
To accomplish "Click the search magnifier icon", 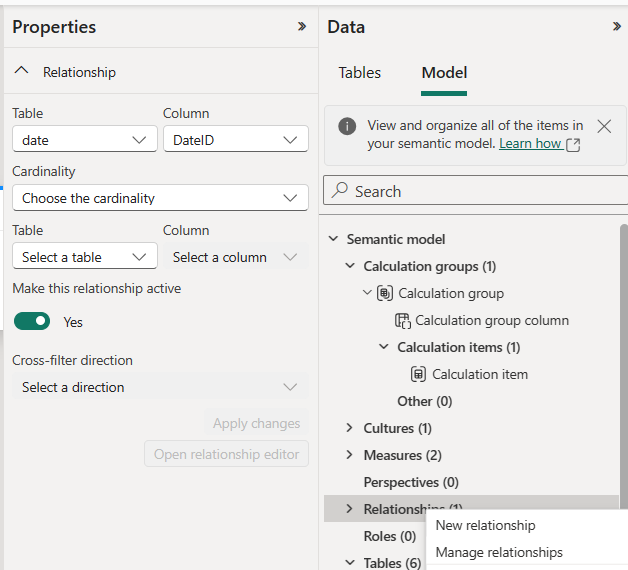I will [x=340, y=190].
